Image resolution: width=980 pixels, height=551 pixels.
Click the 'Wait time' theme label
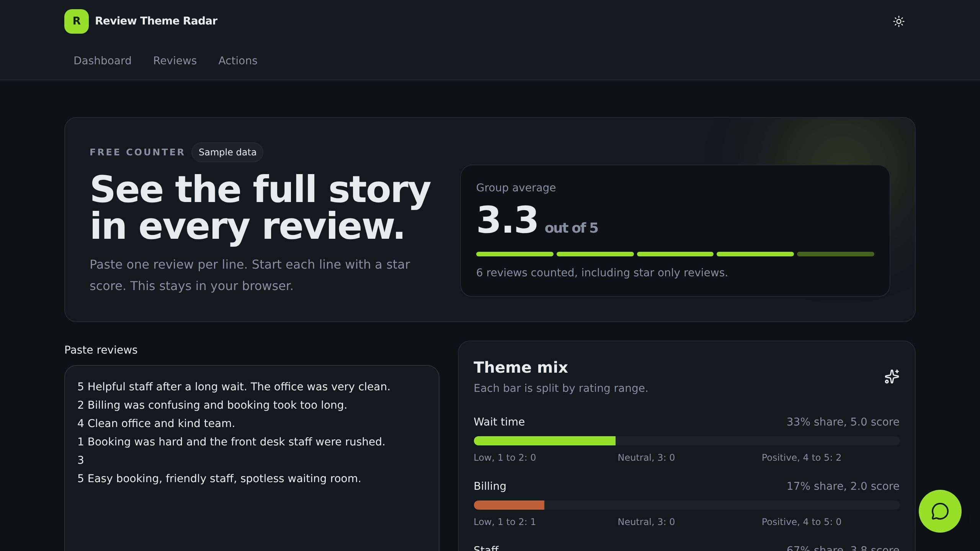(x=499, y=422)
